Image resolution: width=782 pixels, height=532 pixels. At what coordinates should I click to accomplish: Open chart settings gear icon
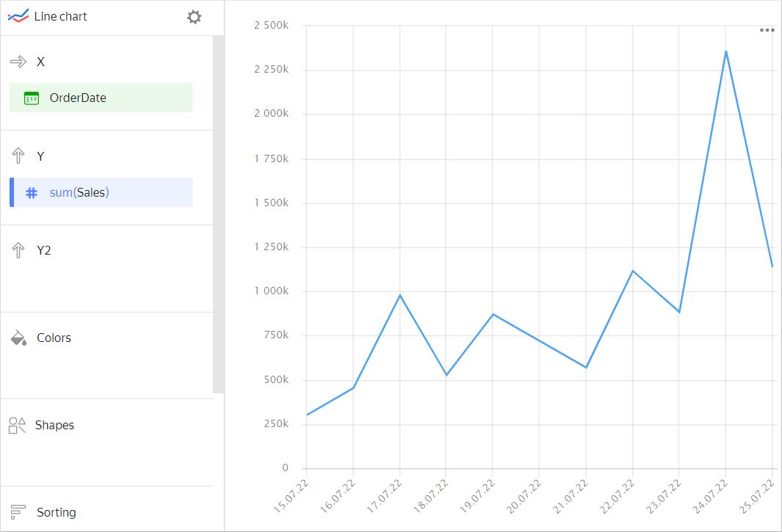194,17
